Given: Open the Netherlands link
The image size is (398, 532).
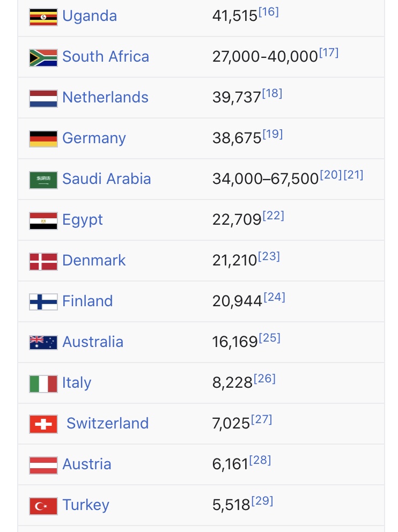Looking at the screenshot, I should click(x=106, y=98).
